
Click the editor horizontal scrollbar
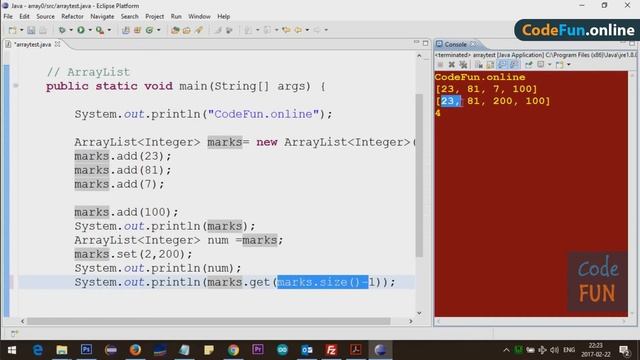click(208, 322)
